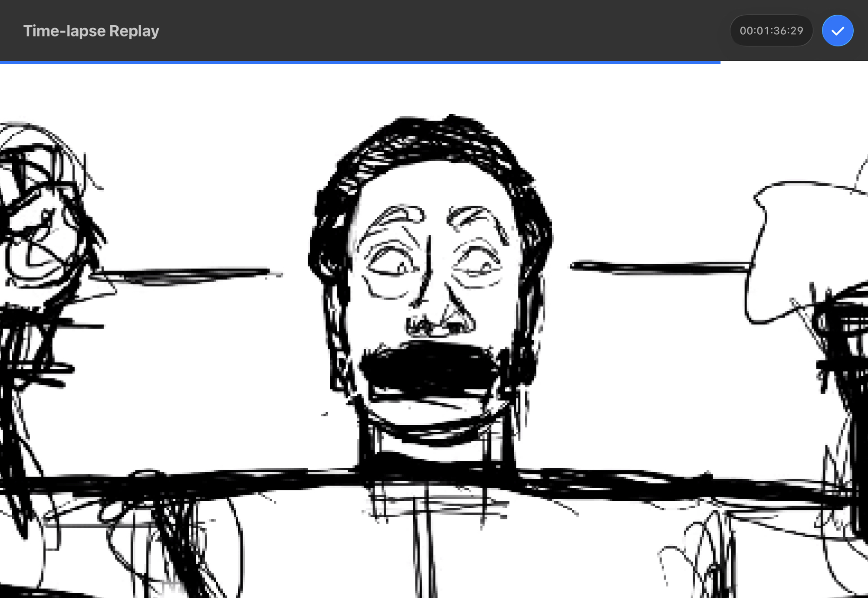Jump to the unfilled end of the replay bar
Viewport: 868px width, 598px height.
click(861, 62)
